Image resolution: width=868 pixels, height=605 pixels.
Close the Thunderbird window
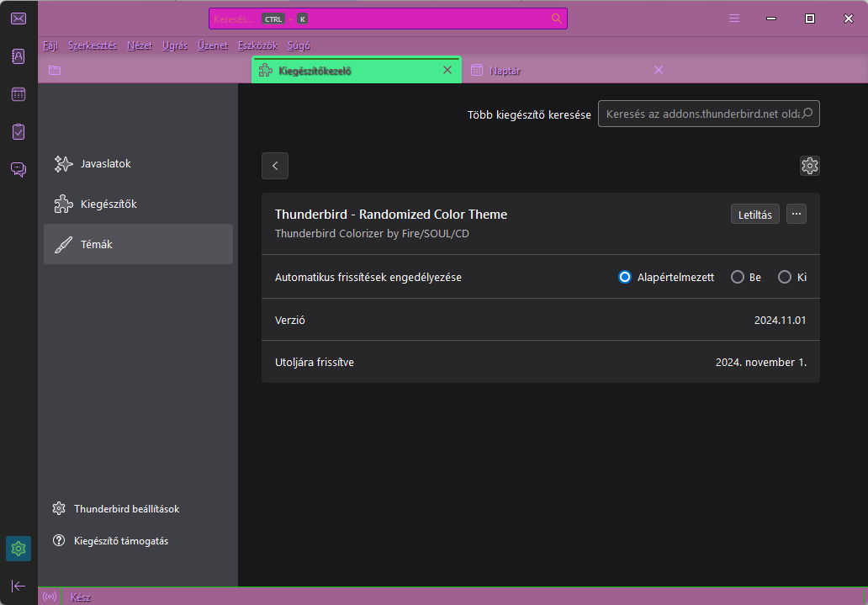848,19
